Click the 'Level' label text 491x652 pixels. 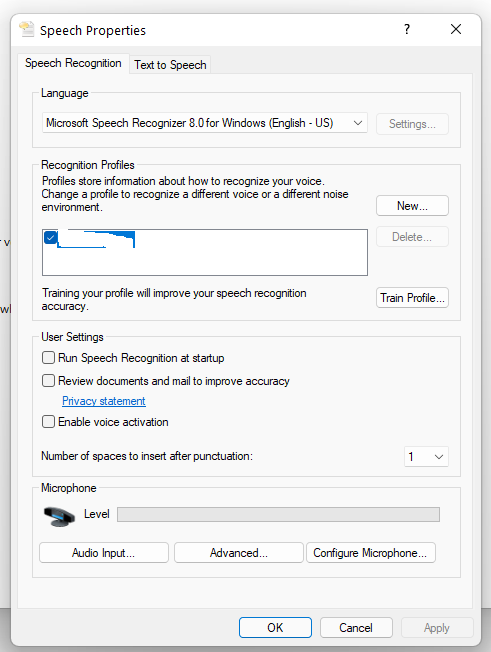[96, 514]
